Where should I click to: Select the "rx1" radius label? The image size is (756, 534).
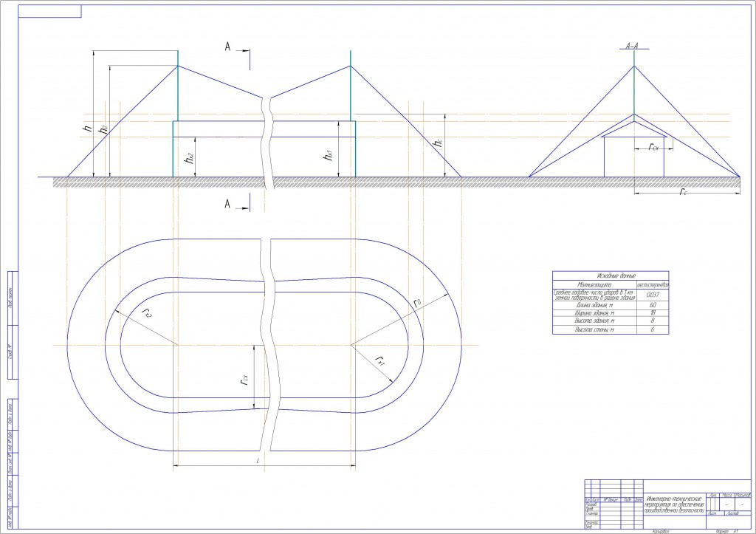click(x=380, y=360)
